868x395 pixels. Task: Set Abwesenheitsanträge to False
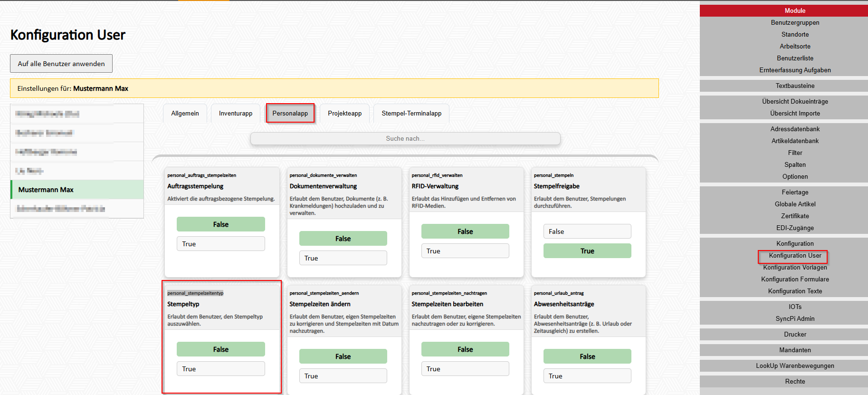tap(587, 356)
